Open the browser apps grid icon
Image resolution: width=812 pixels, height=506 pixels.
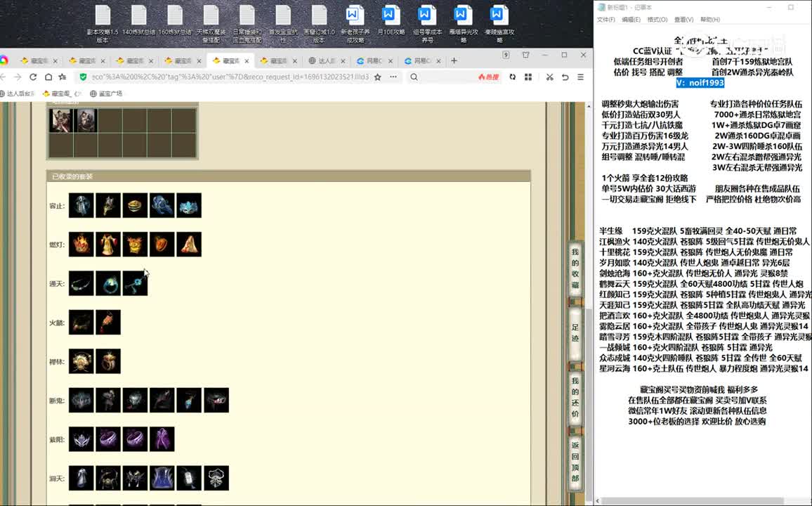[x=528, y=77]
